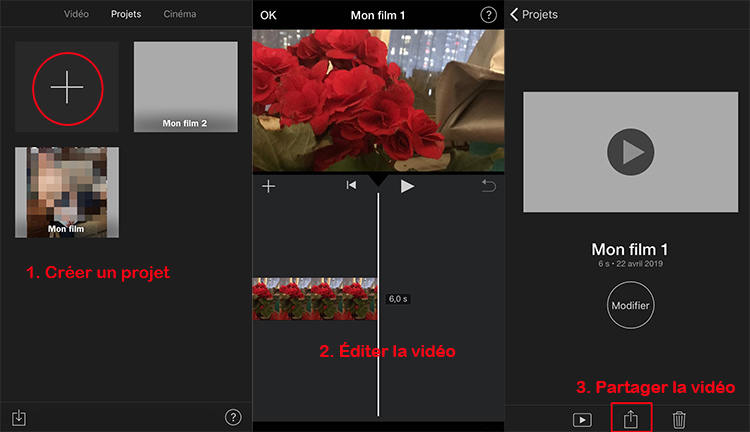The height and width of the screenshot is (432, 750).
Task: Jump to the beginning of the timeline
Action: click(351, 185)
